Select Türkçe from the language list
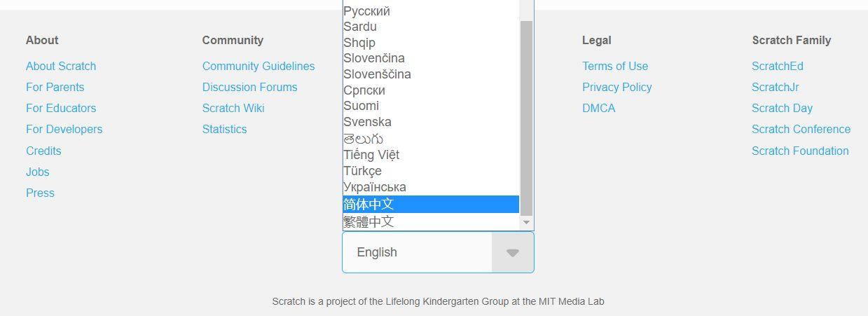The height and width of the screenshot is (316, 868). coord(362,171)
